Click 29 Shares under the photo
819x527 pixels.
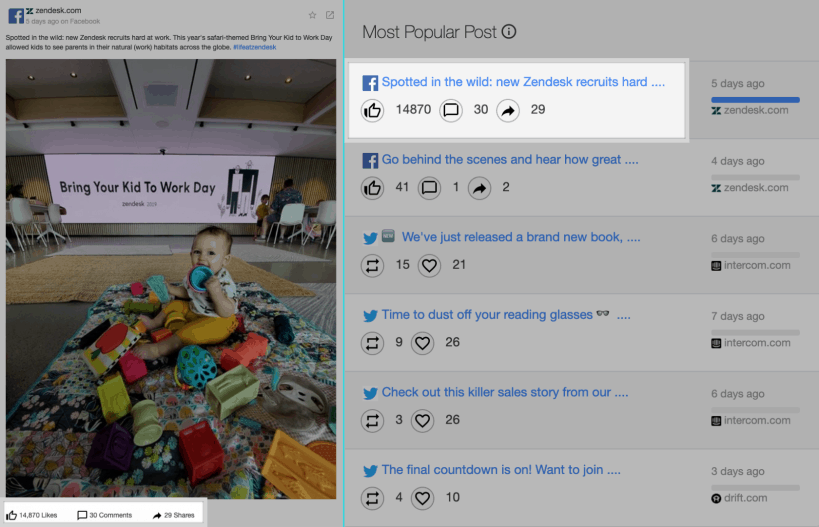(x=173, y=515)
